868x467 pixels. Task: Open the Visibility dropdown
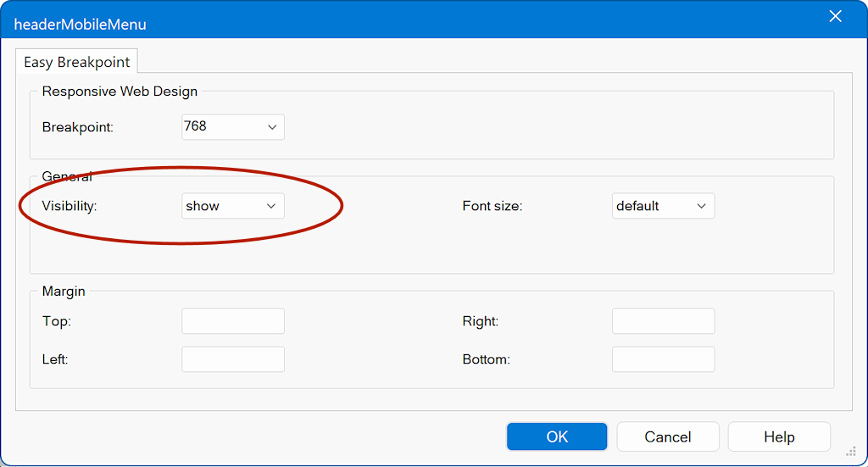[233, 206]
